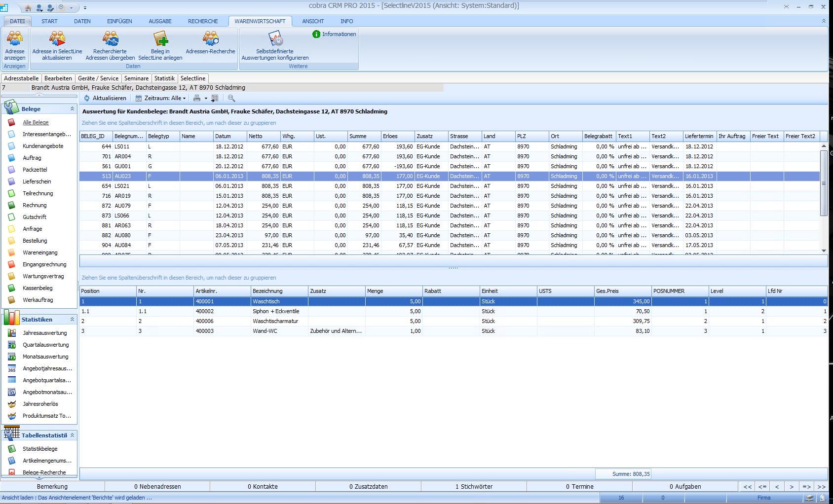Collapse the Statistiken panel
This screenshot has width=833, height=504.
click(x=72, y=320)
